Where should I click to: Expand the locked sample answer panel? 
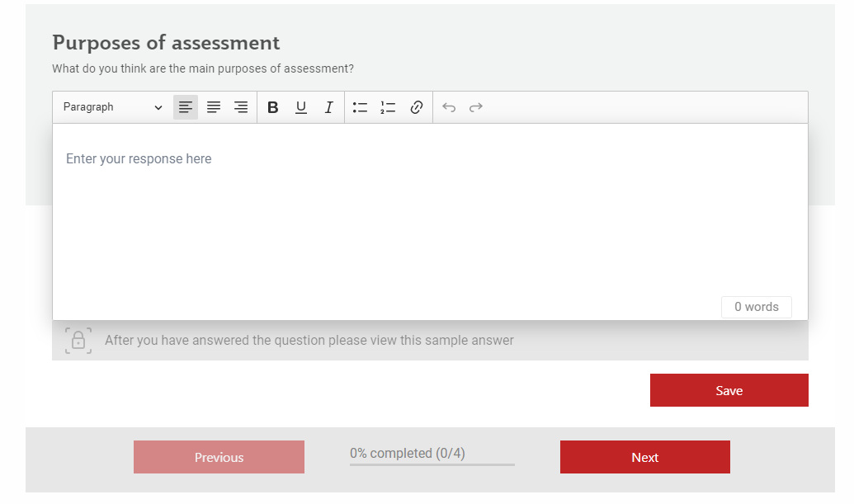pos(309,340)
